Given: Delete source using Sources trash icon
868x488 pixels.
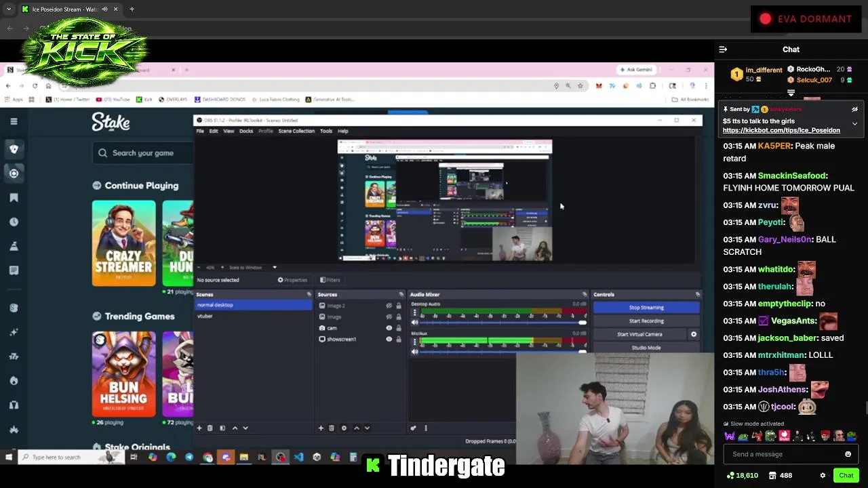Looking at the screenshot, I should coord(332,428).
